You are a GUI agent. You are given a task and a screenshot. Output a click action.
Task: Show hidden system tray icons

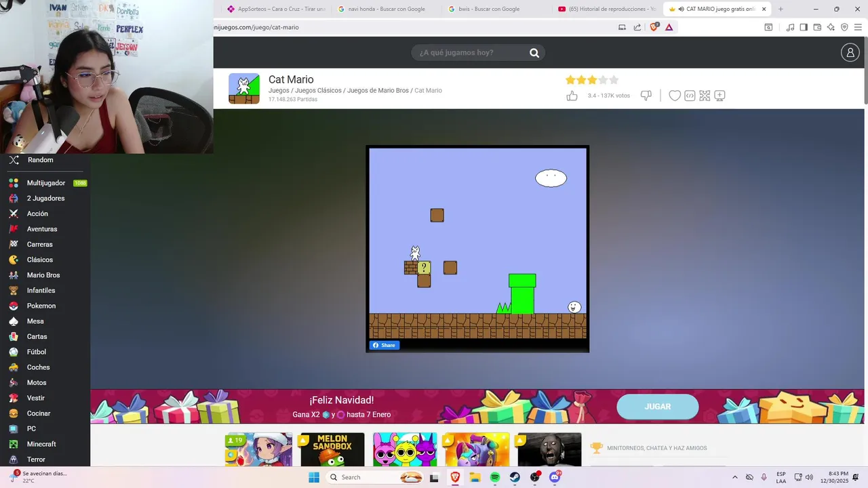(735, 477)
